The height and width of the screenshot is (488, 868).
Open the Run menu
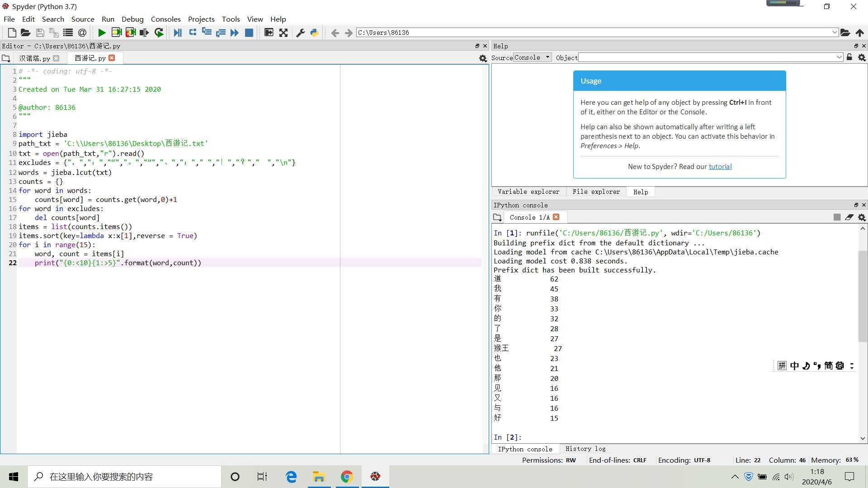click(108, 19)
